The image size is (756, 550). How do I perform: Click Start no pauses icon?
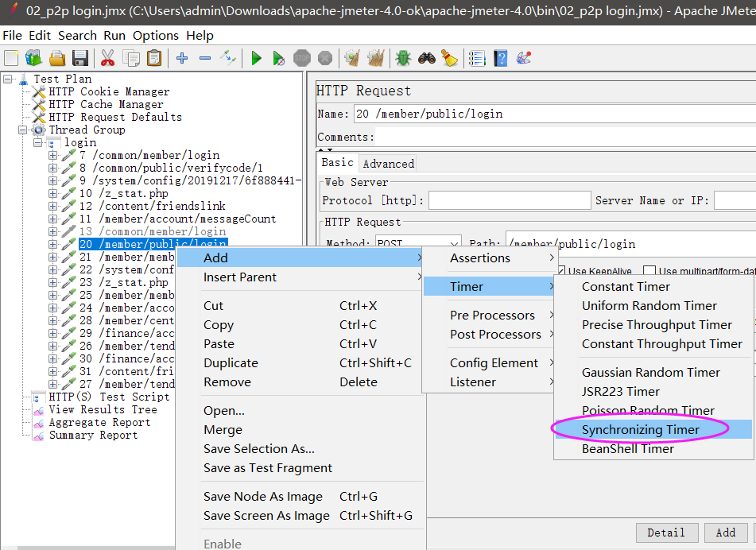click(x=279, y=58)
